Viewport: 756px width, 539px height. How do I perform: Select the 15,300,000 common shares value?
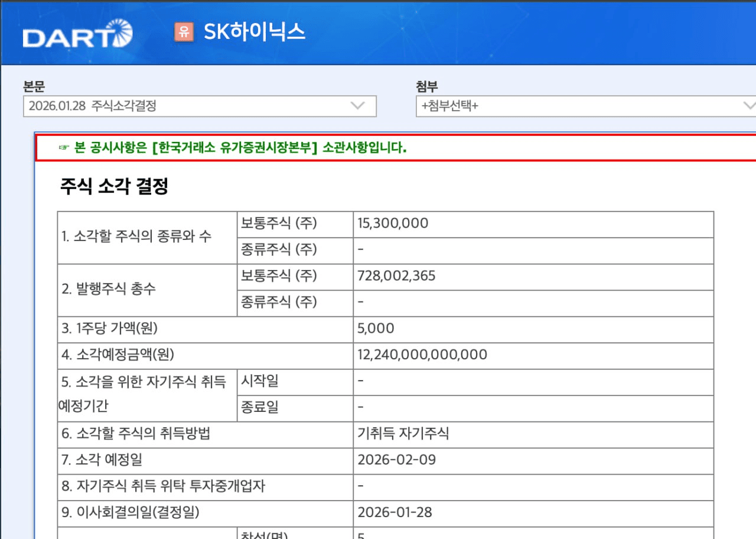point(393,223)
